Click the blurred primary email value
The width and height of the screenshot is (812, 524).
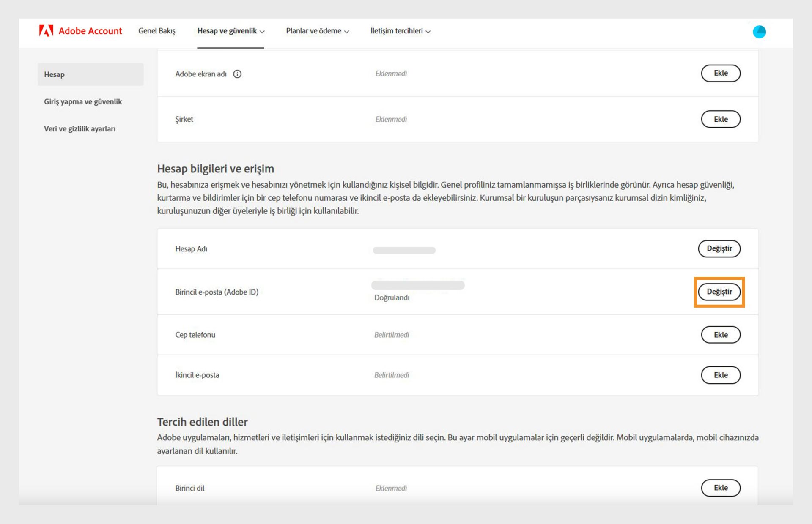point(418,285)
